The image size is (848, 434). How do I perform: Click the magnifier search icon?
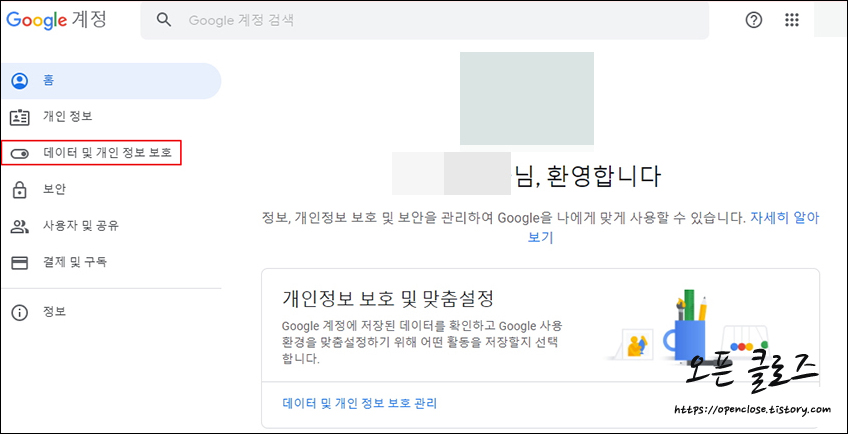tap(164, 20)
